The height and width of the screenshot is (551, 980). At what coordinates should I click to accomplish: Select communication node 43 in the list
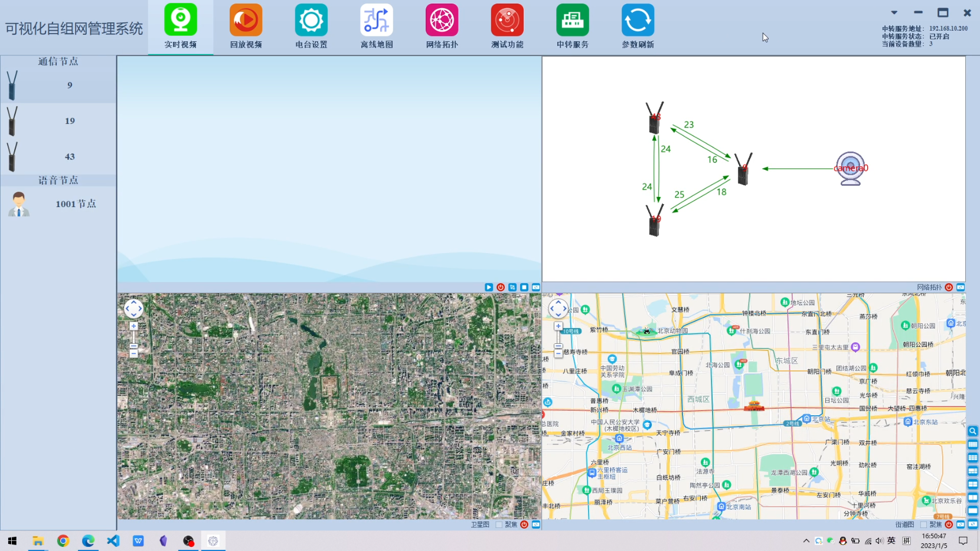click(58, 156)
